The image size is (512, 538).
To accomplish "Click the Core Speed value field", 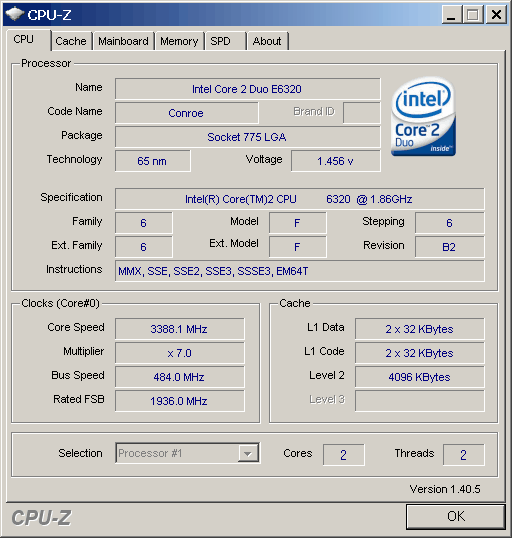I will coord(180,329).
